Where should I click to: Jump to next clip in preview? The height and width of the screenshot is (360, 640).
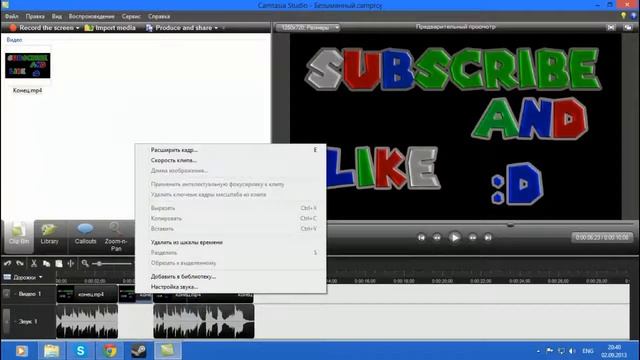pos(488,238)
